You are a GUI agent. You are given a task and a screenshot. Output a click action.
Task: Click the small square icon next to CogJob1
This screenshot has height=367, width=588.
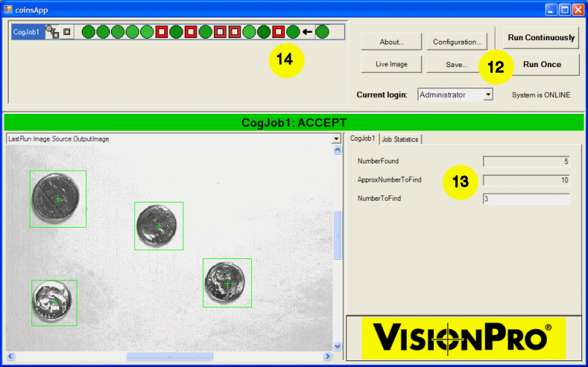[x=67, y=32]
